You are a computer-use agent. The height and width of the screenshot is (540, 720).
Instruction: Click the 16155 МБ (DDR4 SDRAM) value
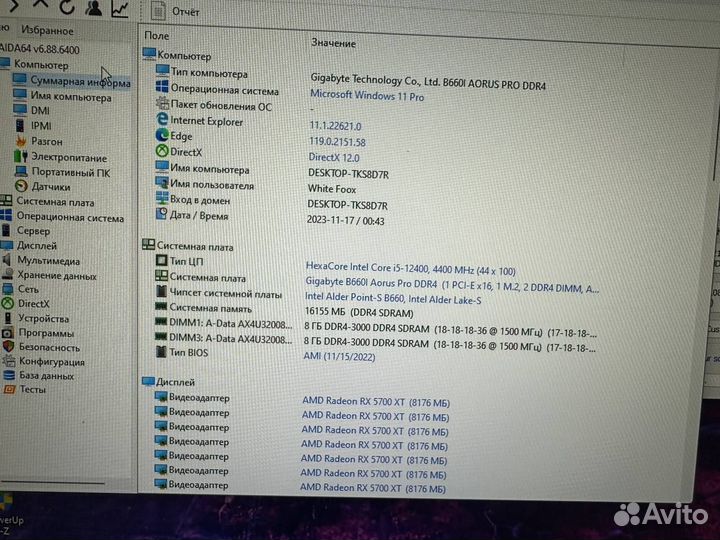coord(359,313)
